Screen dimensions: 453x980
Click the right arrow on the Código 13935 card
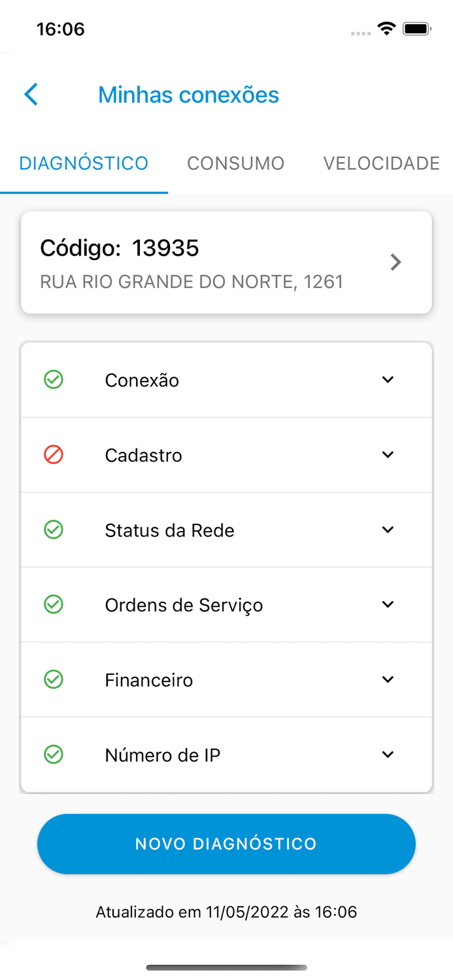point(395,262)
